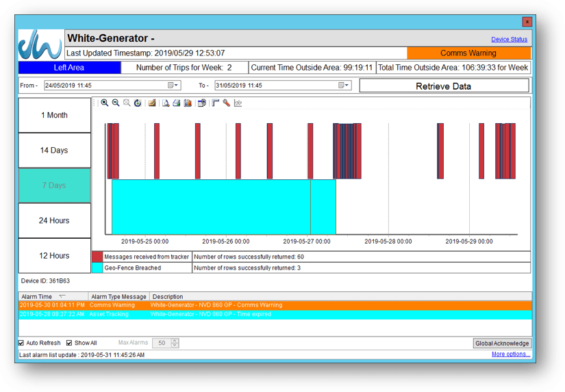
Task: Click the edit chart pencil icon
Action: tap(152, 103)
